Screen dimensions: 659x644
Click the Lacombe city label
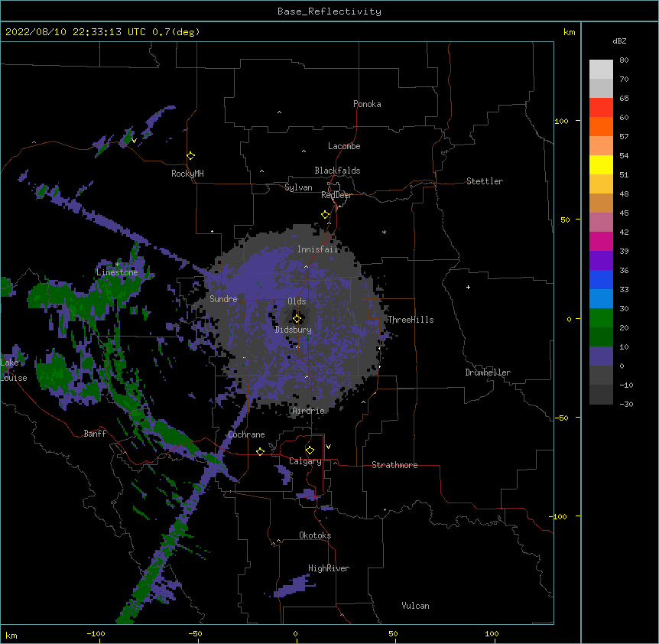coord(344,146)
